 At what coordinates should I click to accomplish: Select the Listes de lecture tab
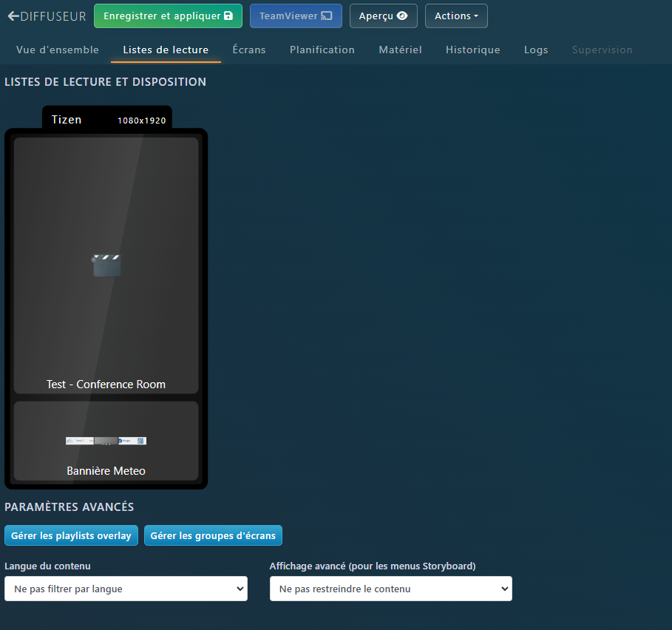166,50
